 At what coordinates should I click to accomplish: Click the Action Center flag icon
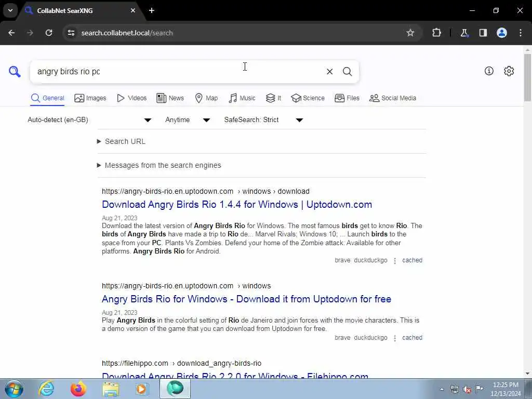coord(480,389)
